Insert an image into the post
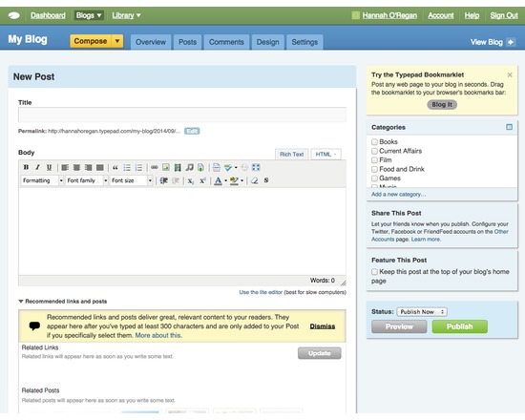The width and height of the screenshot is (525, 420). coord(166,167)
